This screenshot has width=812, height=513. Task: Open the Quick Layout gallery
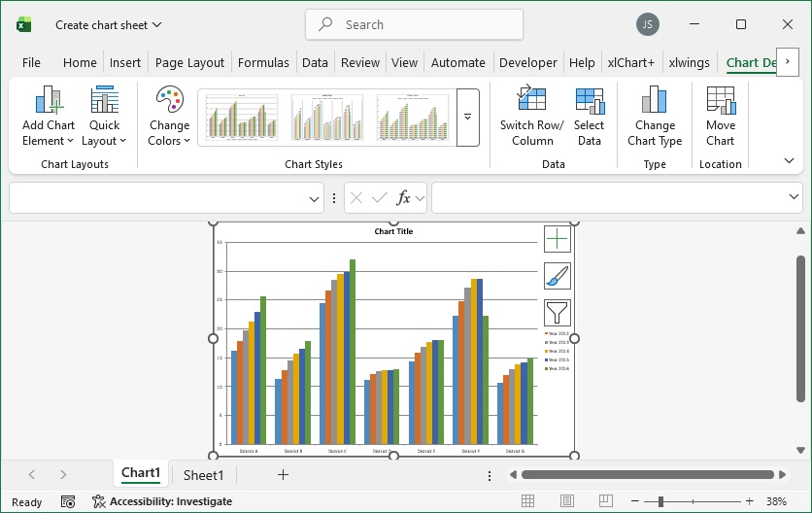[104, 116]
